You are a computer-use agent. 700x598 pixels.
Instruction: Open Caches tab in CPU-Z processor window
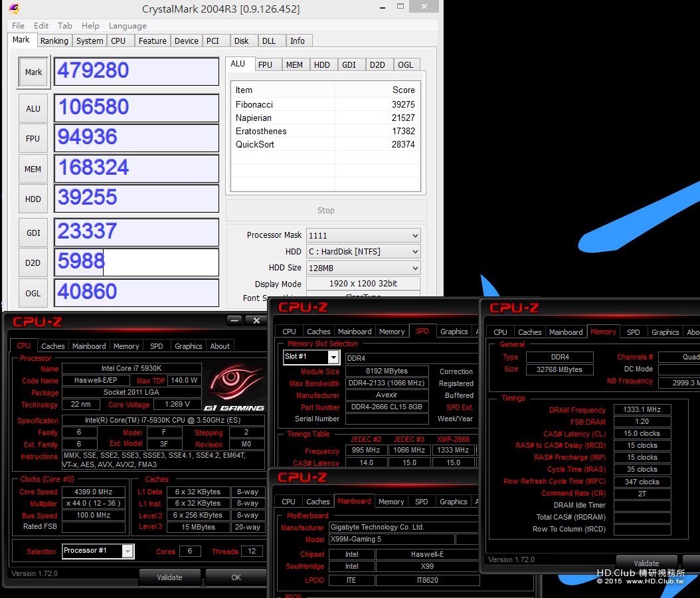[x=53, y=346]
